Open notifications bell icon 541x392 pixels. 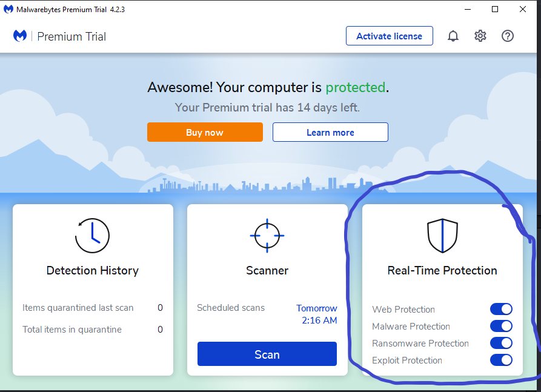point(453,36)
